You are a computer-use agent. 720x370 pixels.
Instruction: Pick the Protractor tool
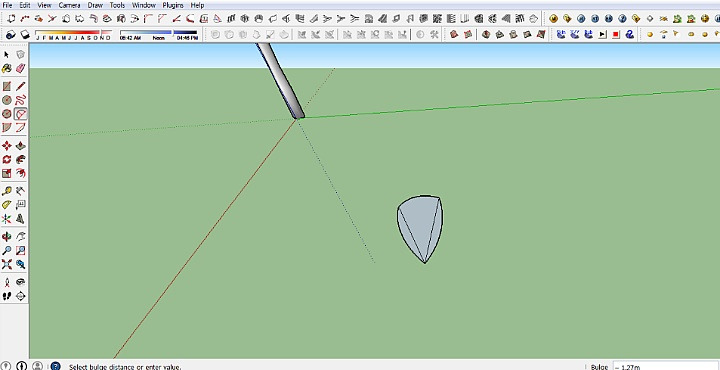point(6,205)
